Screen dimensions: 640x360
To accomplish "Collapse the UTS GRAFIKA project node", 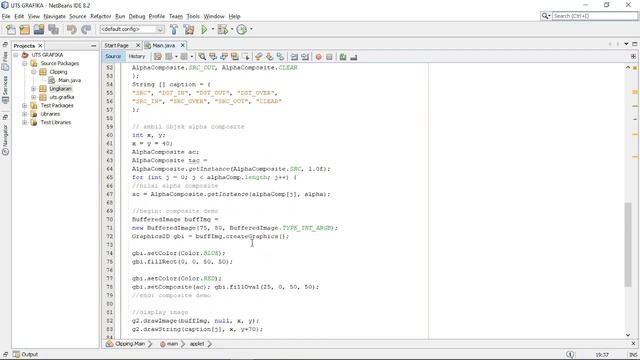I will (x=16, y=55).
